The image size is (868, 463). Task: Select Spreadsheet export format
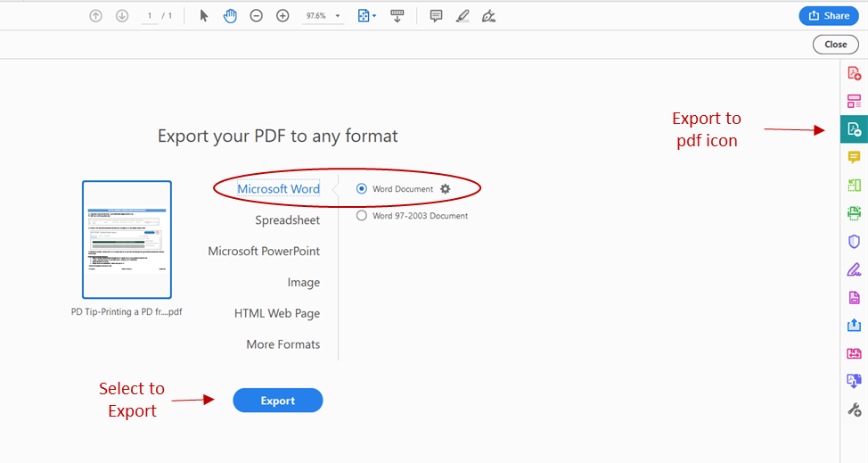[287, 220]
